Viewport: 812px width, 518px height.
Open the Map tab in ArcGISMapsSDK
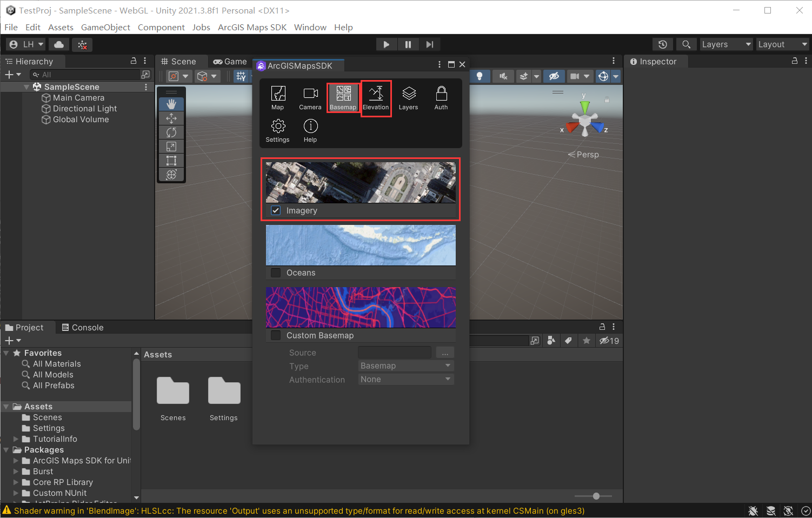click(278, 97)
